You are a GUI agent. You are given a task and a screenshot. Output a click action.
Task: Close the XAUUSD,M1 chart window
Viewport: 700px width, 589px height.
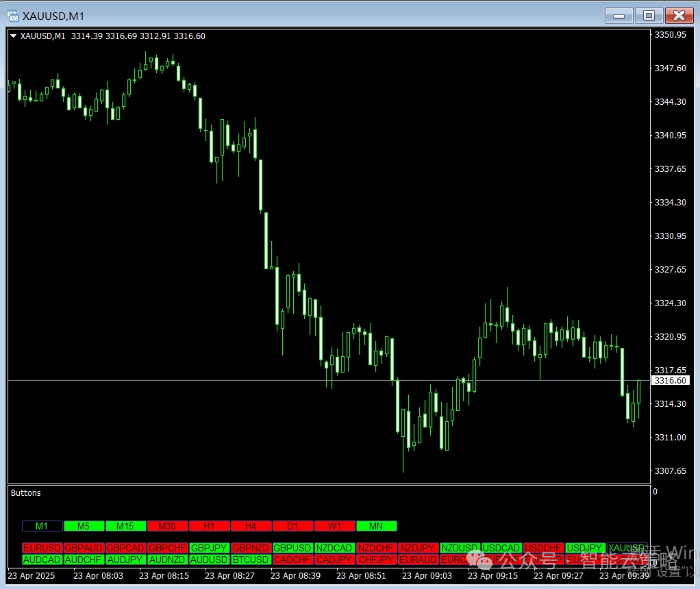(679, 16)
